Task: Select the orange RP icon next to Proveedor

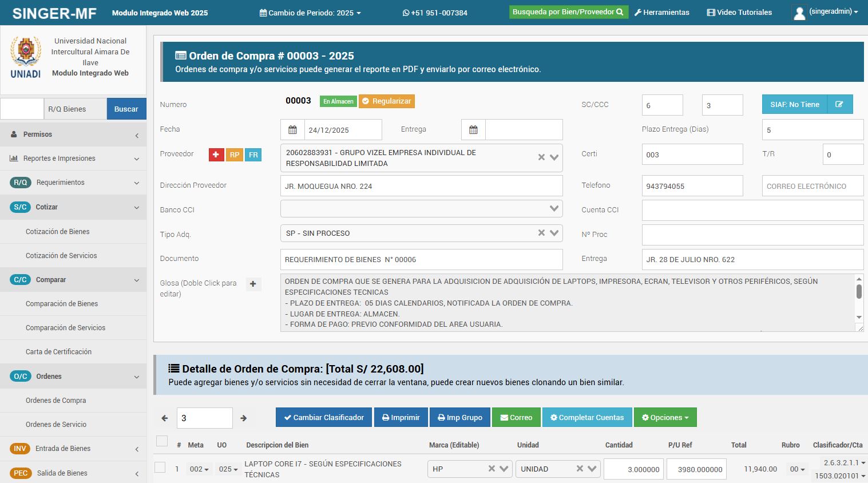Action: point(234,155)
